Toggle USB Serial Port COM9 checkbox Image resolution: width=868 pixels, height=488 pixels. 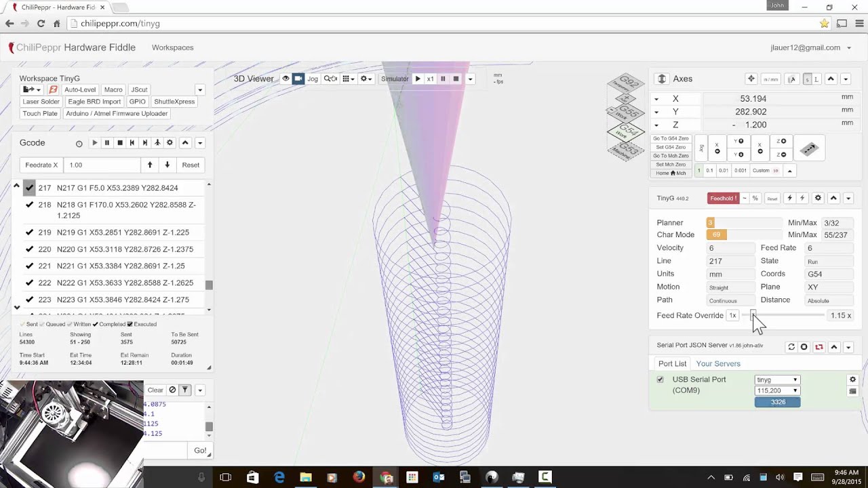click(660, 380)
